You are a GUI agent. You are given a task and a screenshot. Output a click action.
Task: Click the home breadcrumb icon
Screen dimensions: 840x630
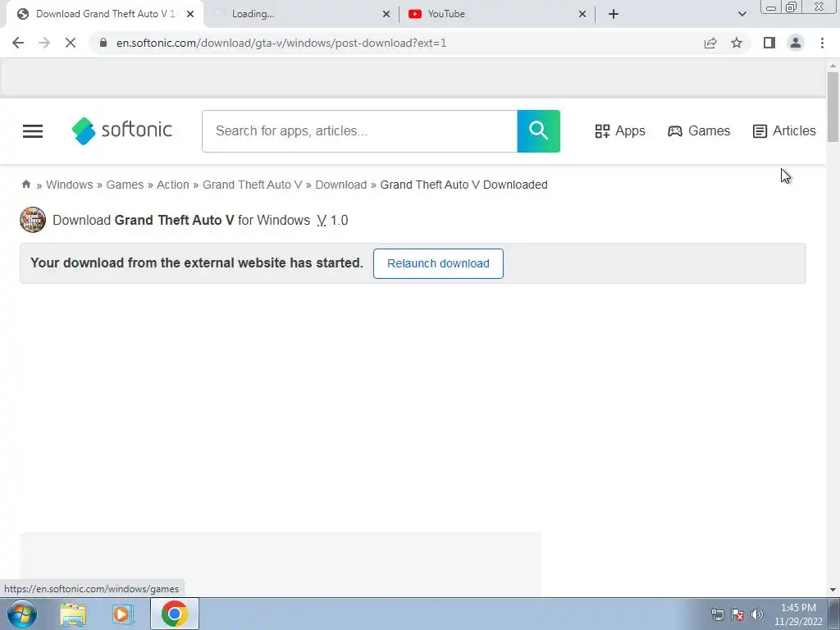click(26, 185)
